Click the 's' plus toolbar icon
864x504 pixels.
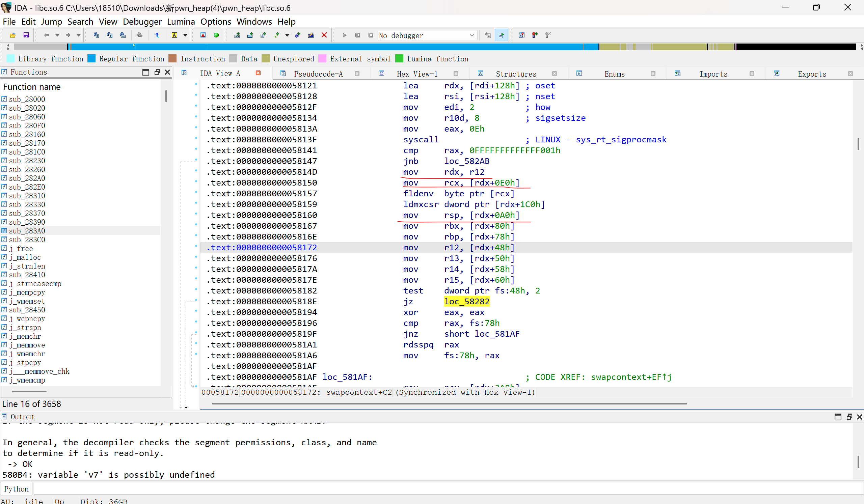(x=277, y=35)
